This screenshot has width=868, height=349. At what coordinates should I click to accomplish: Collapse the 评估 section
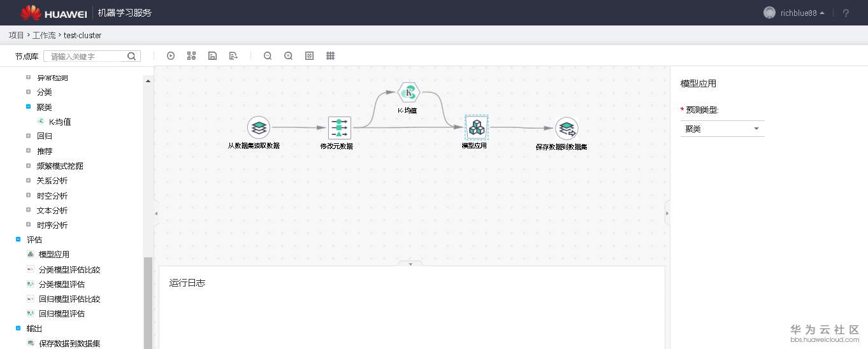(18, 239)
